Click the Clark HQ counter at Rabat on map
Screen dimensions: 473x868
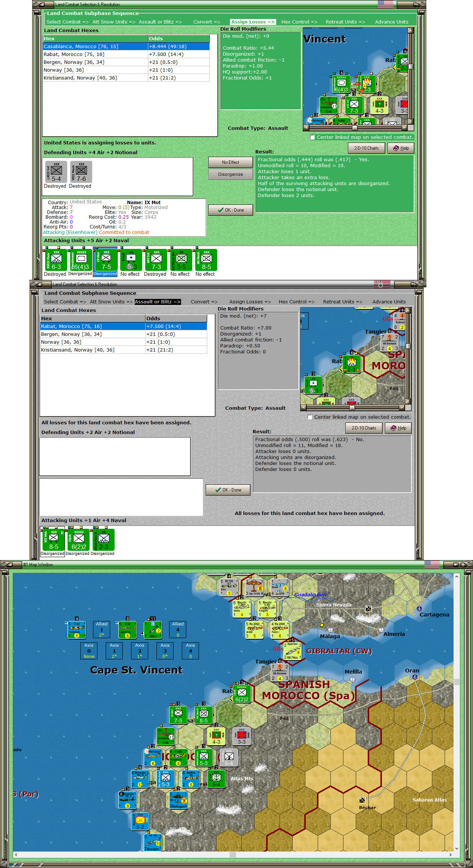[242, 694]
